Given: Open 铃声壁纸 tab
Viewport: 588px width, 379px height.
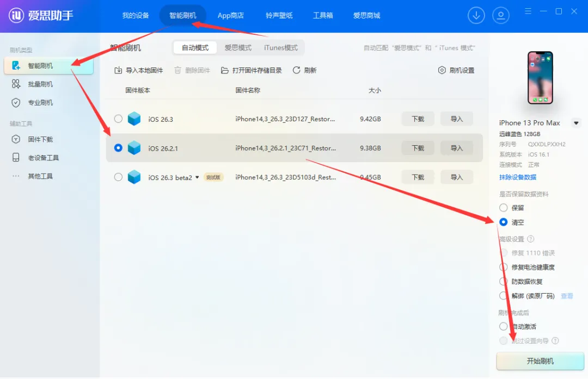Looking at the screenshot, I should click(x=279, y=15).
